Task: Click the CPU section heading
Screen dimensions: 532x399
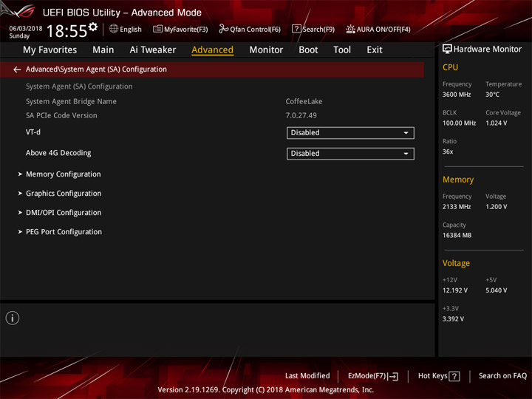Action: tap(450, 67)
